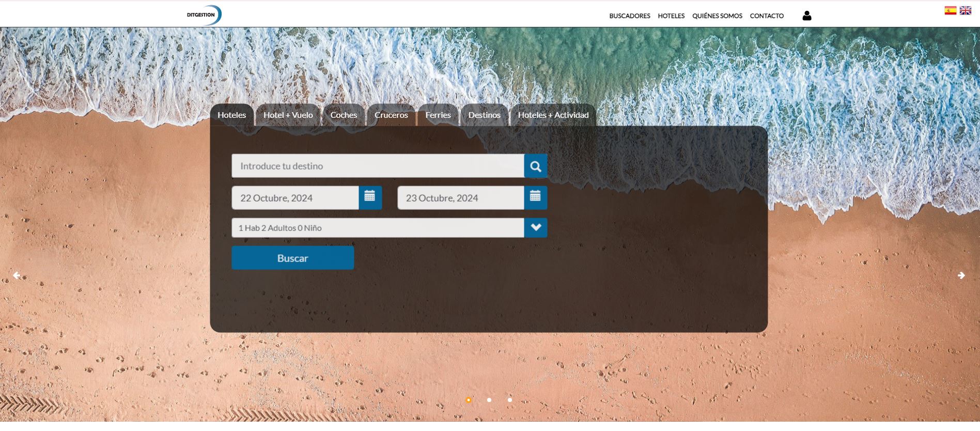Viewport: 980px width, 431px height.
Task: Switch to the Cruceros tab
Action: point(391,115)
